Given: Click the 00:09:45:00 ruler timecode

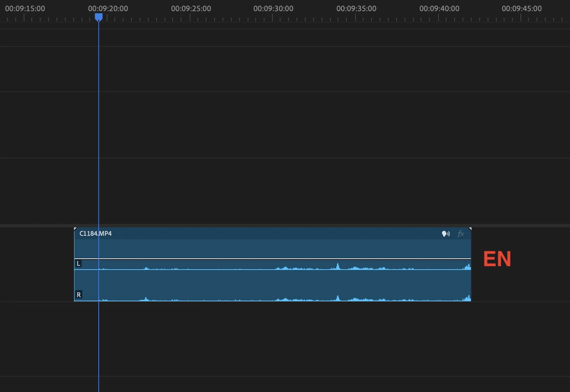Looking at the screenshot, I should (x=522, y=8).
